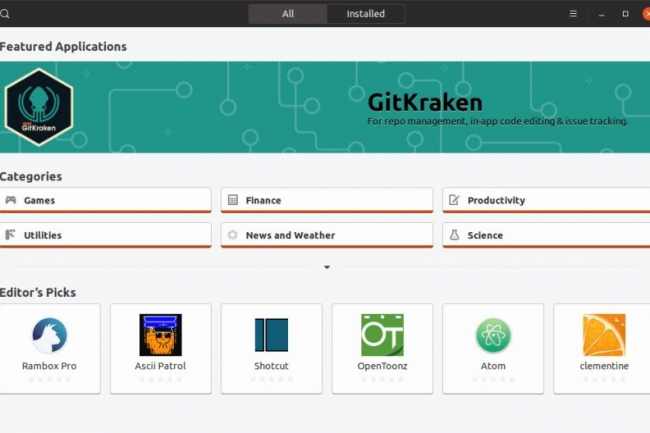
Task: Open the Utilities category
Action: pyautogui.click(x=105, y=235)
